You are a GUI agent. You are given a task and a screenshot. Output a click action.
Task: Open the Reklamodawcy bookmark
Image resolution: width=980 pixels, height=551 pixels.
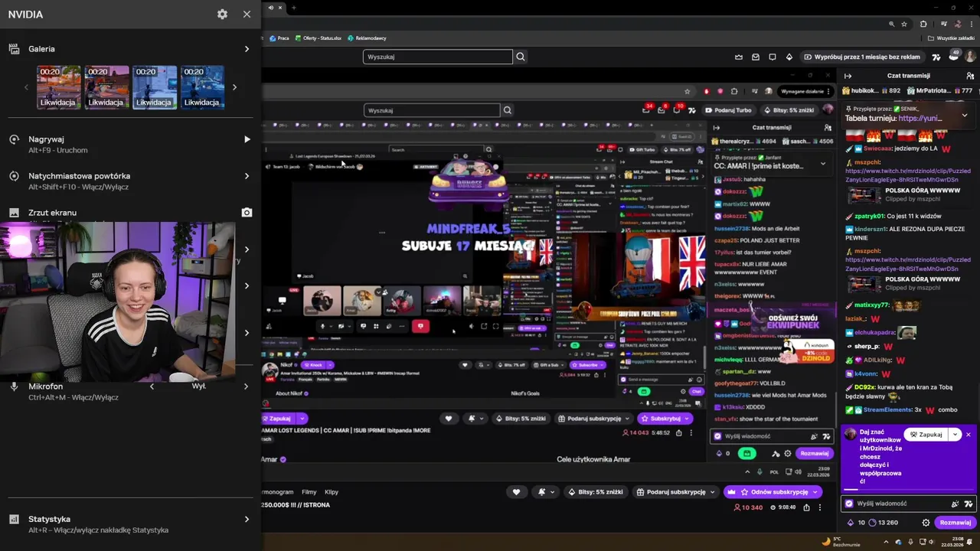(x=367, y=37)
